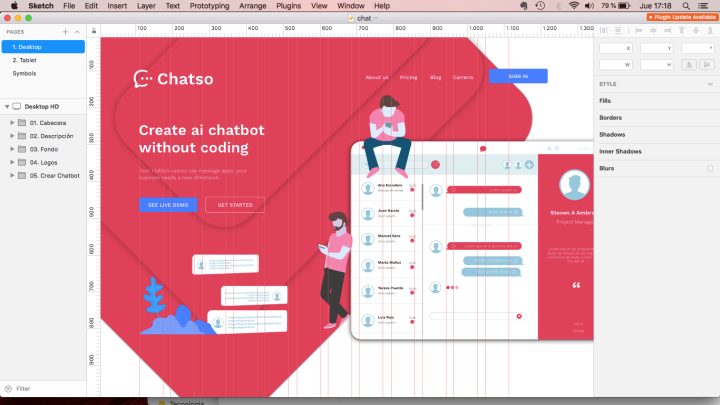Select the Chatso logo on the canvas

[x=174, y=79]
